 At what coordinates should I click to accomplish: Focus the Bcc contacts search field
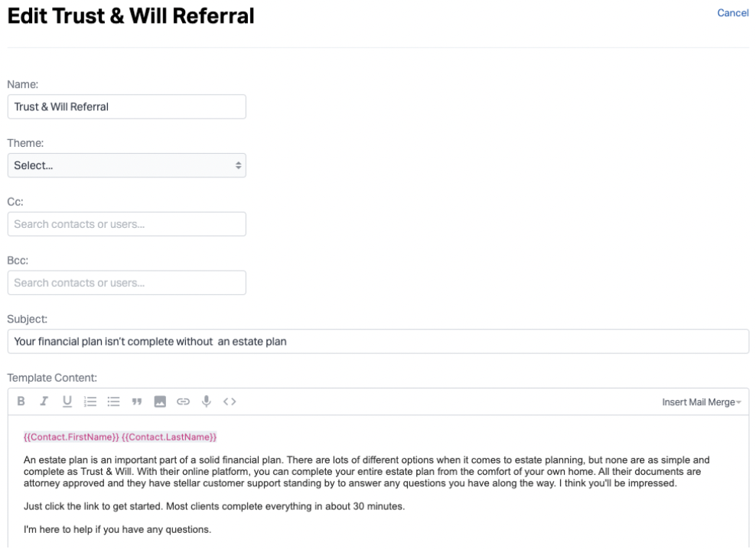(126, 283)
